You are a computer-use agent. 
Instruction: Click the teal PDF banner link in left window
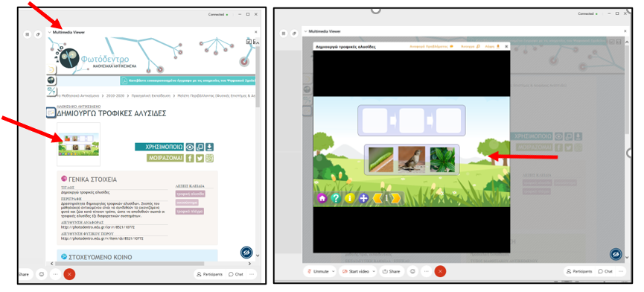pos(188,81)
